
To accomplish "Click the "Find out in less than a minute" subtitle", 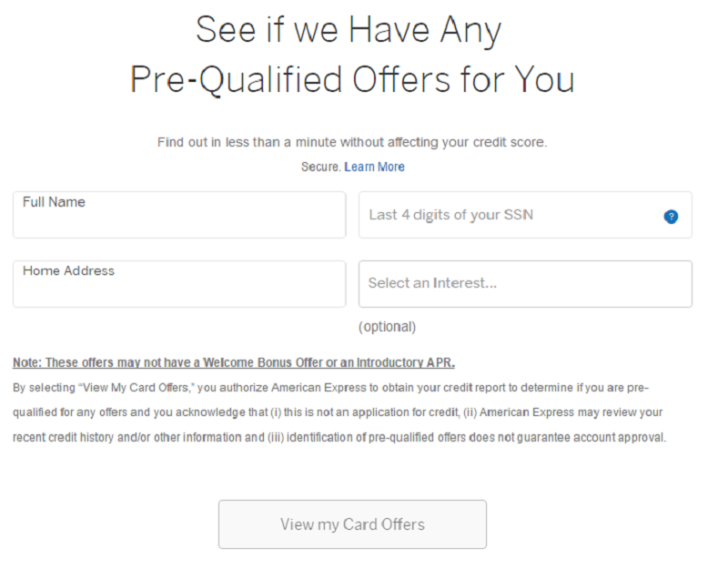I will pyautogui.click(x=352, y=142).
